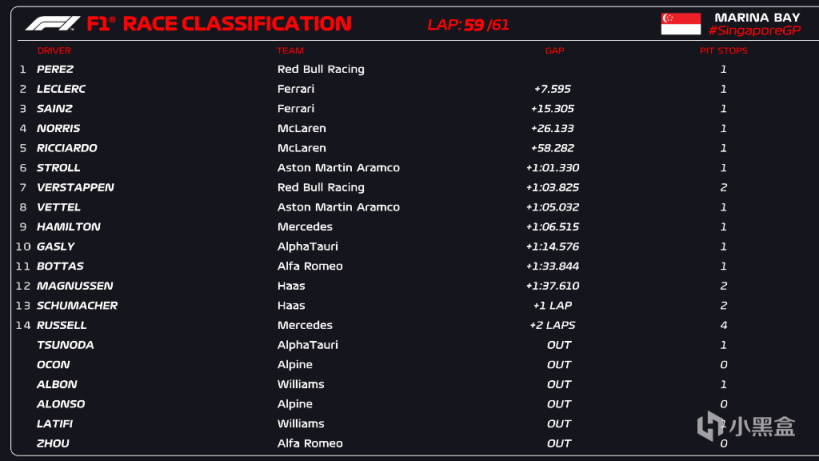
Task: Click on driver HAMILTON
Action: click(68, 227)
